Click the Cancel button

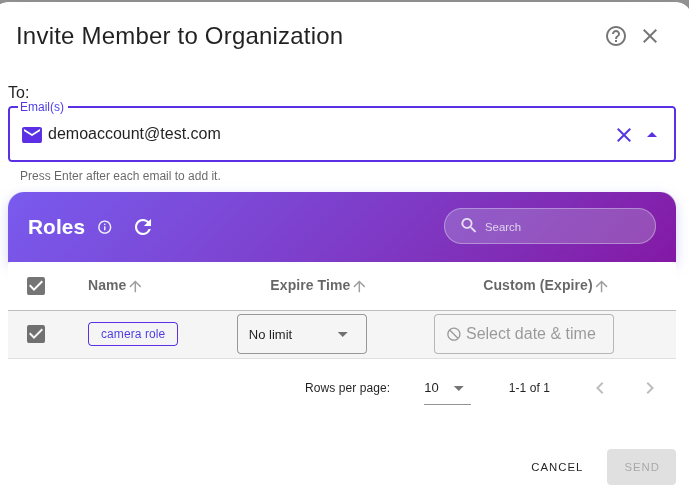click(556, 467)
